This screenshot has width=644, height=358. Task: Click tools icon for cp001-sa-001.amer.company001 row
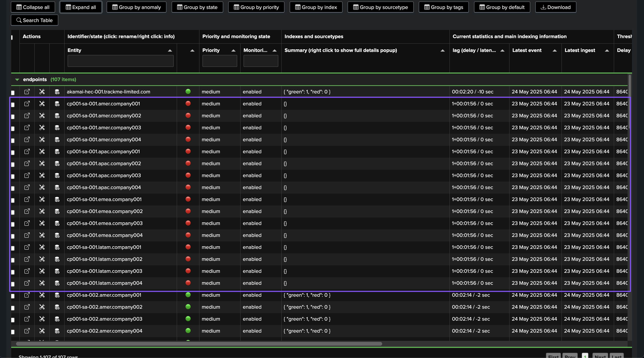tap(42, 104)
